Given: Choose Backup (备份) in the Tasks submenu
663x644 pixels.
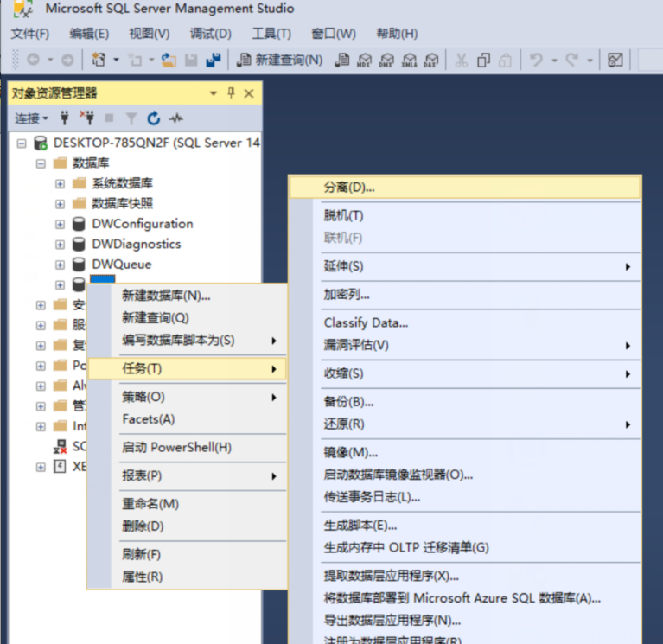Looking at the screenshot, I should (465, 402).
